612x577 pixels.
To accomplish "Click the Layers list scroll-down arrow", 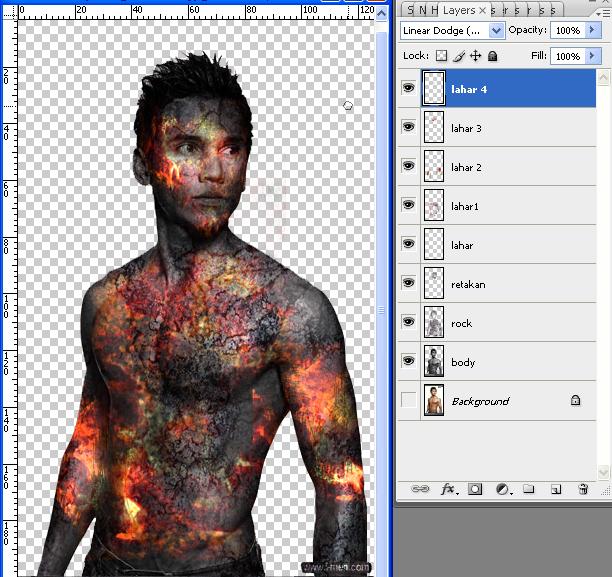I will pyautogui.click(x=603, y=472).
